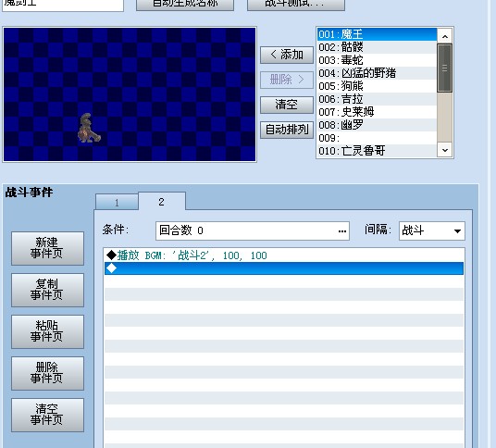
Task: Click the 清空 troop button
Action: [287, 105]
